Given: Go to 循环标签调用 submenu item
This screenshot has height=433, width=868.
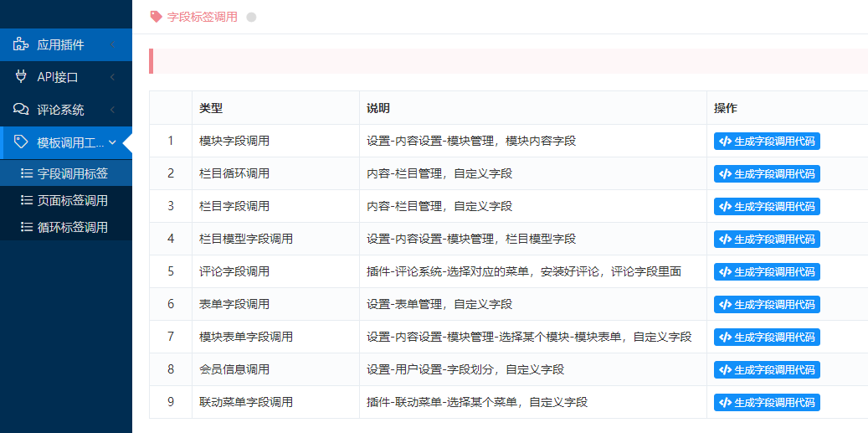Looking at the screenshot, I should pos(66,227).
